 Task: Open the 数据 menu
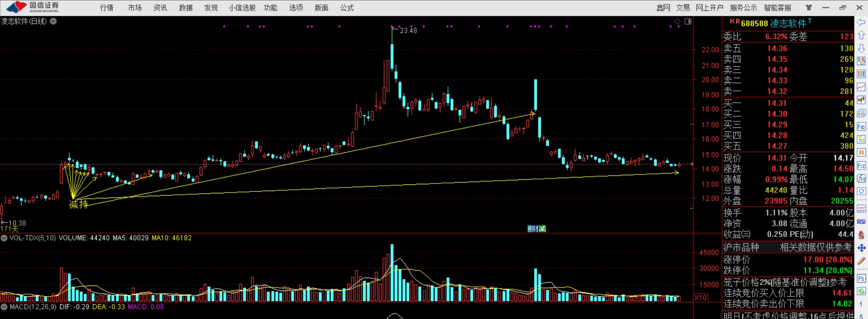click(x=186, y=8)
